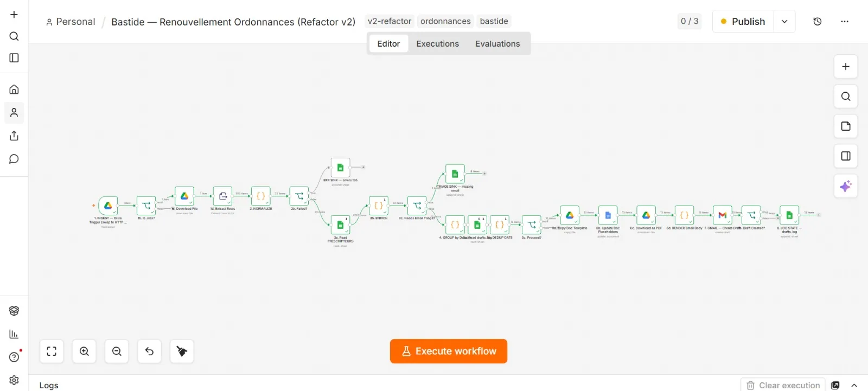Open the Publish dropdown arrow
This screenshot has height=391, width=868.
784,22
